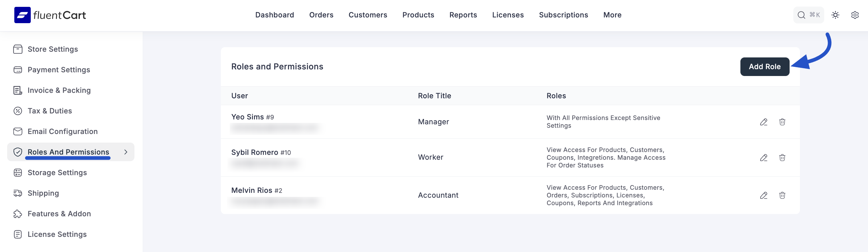Open the Orders menu item
The image size is (868, 252).
(x=321, y=15)
